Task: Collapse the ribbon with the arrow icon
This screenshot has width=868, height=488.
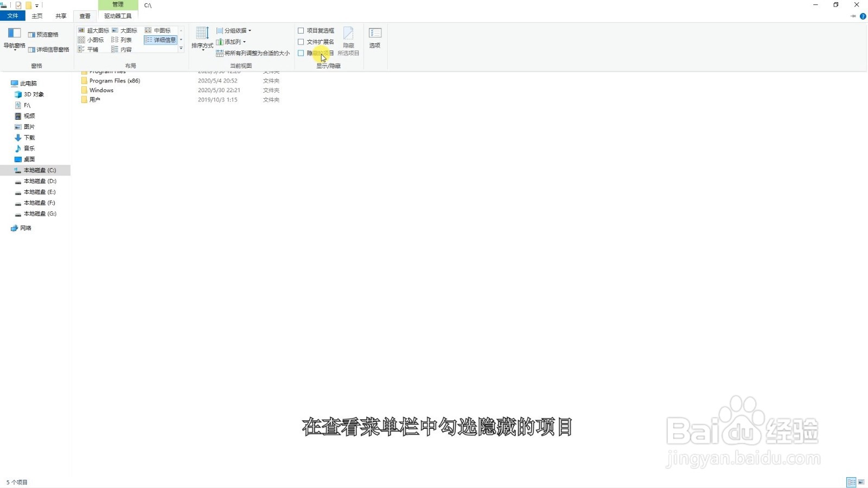Action: coord(853,16)
